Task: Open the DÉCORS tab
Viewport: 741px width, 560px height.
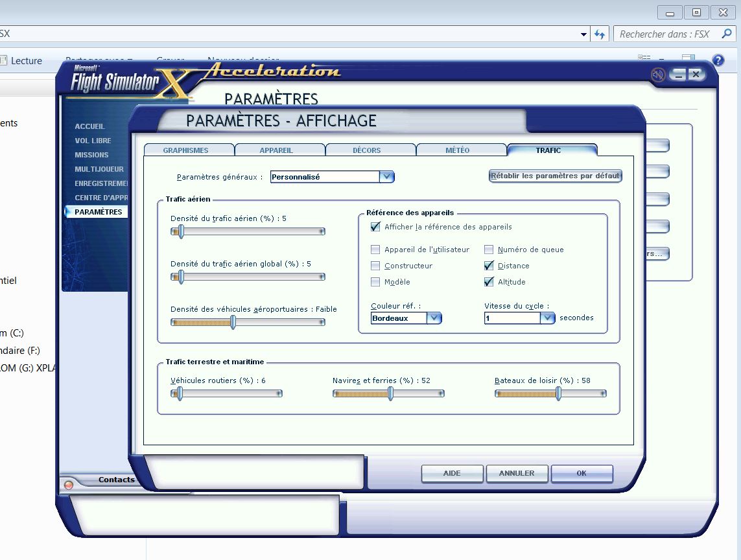Action: point(367,150)
